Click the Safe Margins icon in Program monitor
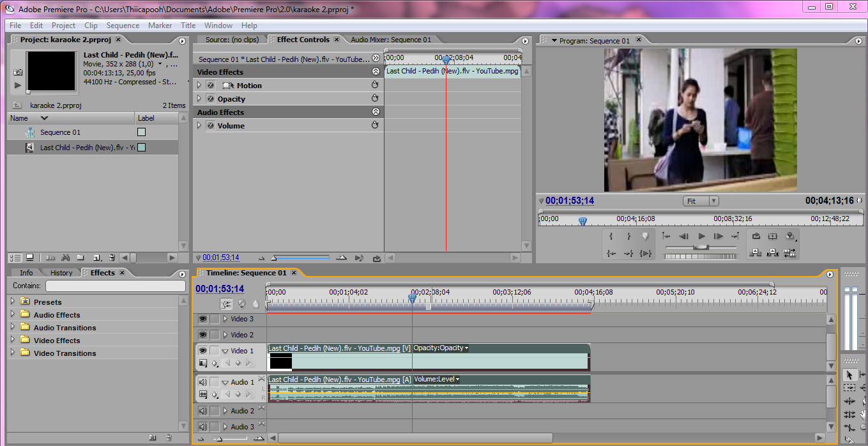 [x=773, y=236]
